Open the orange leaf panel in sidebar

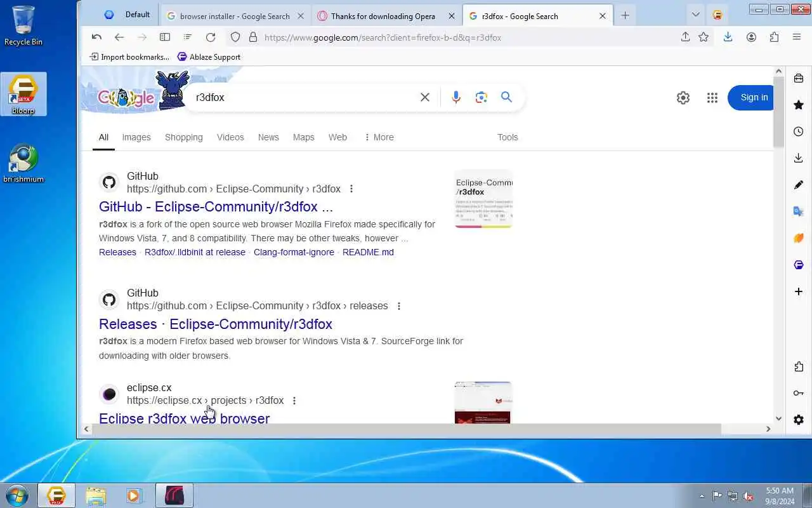click(x=799, y=238)
